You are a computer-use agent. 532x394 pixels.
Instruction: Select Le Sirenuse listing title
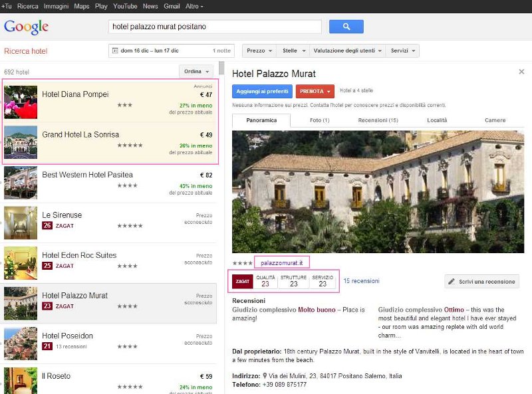62,215
